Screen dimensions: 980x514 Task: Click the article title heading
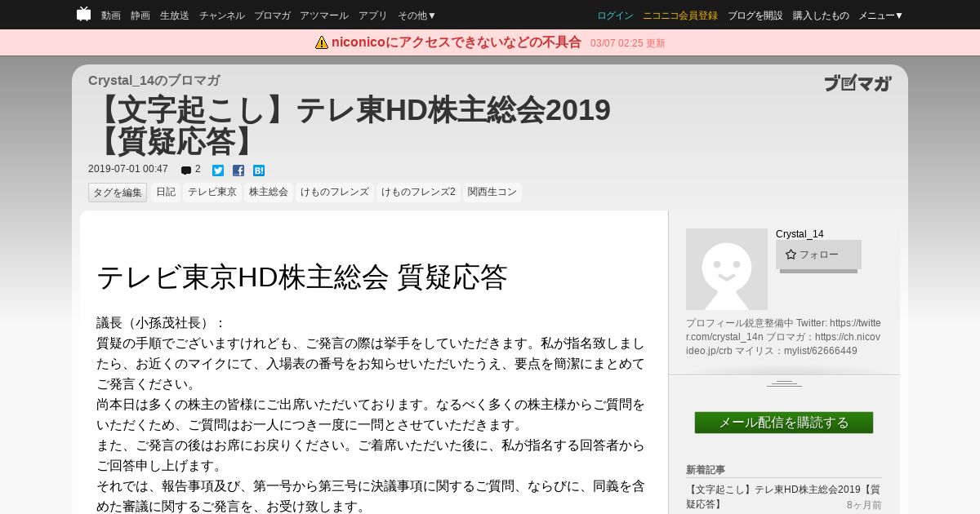(x=350, y=125)
